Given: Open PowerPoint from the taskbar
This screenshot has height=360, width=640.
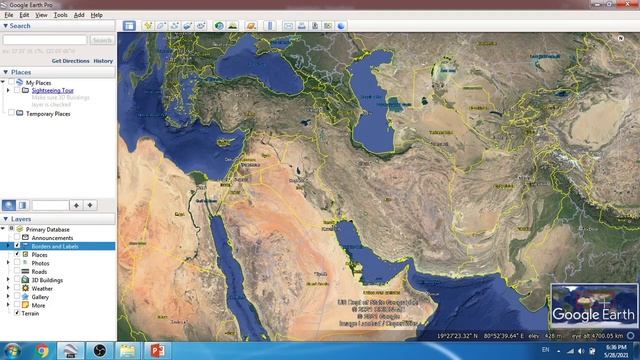Looking at the screenshot, I should point(157,351).
